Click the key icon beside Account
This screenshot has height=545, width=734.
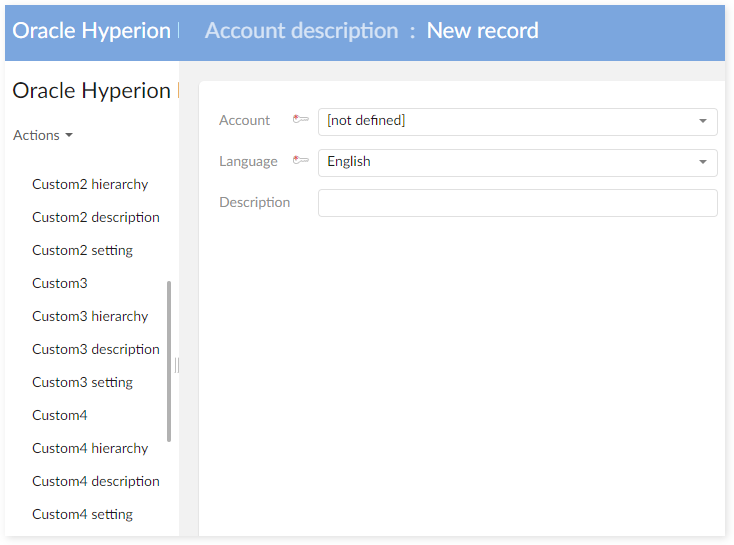pos(300,120)
